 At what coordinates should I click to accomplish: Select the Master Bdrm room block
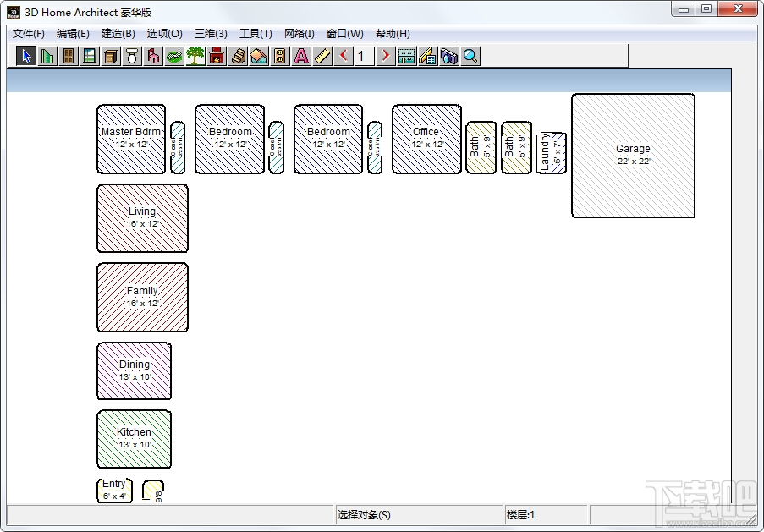(131, 139)
